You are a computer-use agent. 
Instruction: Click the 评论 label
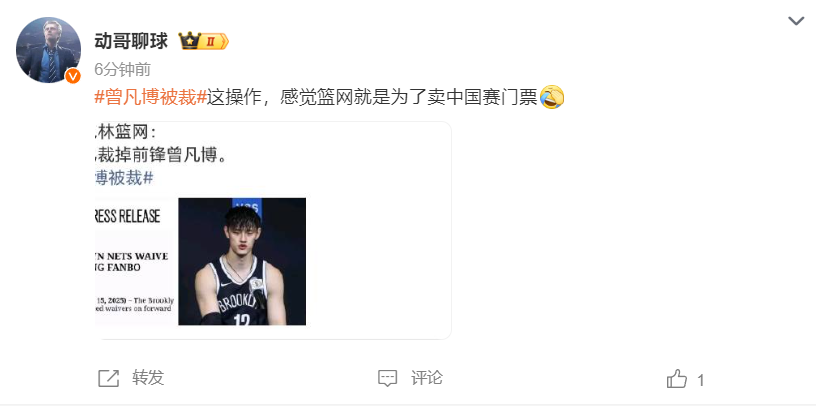point(427,377)
